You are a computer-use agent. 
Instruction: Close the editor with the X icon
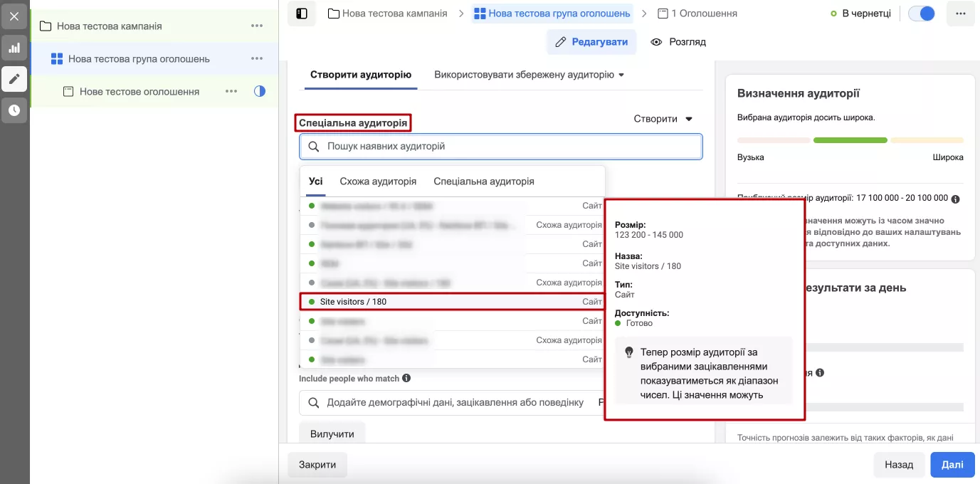(14, 16)
